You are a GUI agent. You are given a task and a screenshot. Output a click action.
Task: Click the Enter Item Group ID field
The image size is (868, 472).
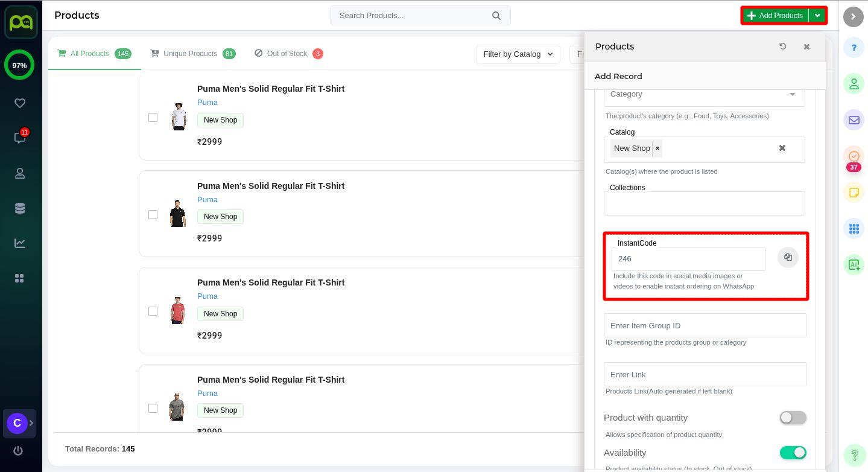(x=705, y=325)
